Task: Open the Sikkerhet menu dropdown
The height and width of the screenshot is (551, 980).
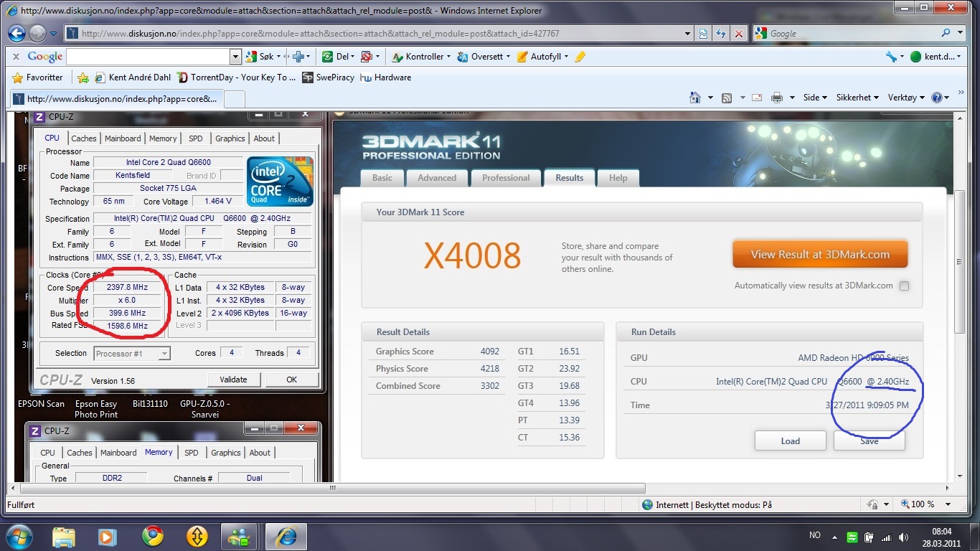Action: pos(857,98)
